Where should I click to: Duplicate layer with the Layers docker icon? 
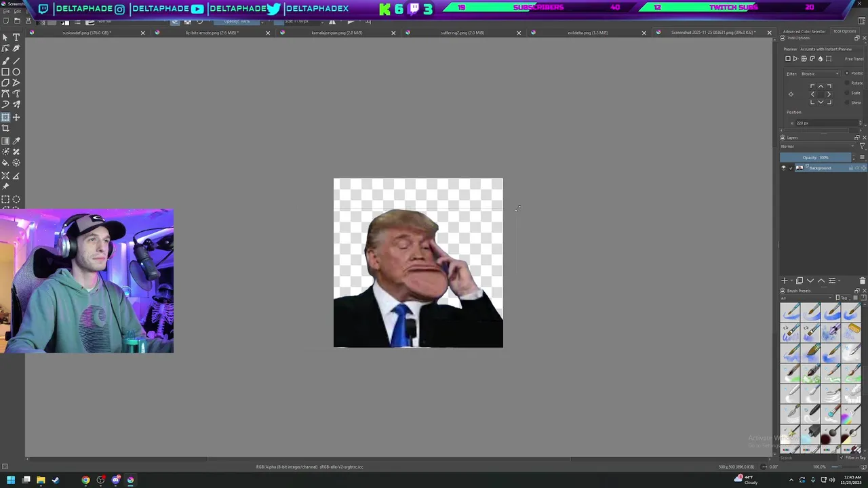tap(800, 281)
